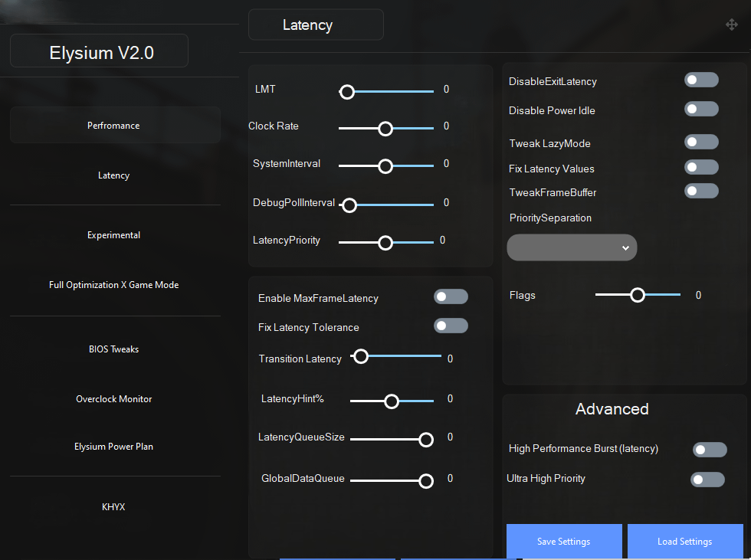The image size is (751, 560).
Task: Open the KHYX section
Action: click(x=113, y=506)
